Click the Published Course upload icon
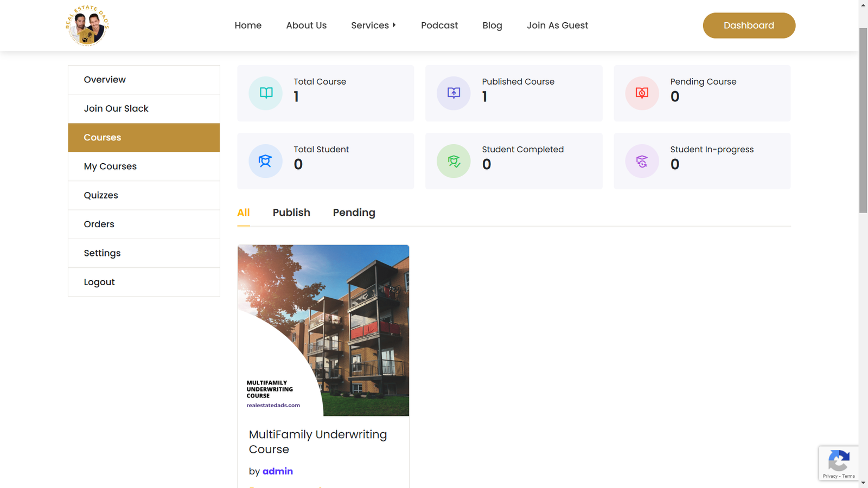The image size is (868, 488). coord(454,93)
